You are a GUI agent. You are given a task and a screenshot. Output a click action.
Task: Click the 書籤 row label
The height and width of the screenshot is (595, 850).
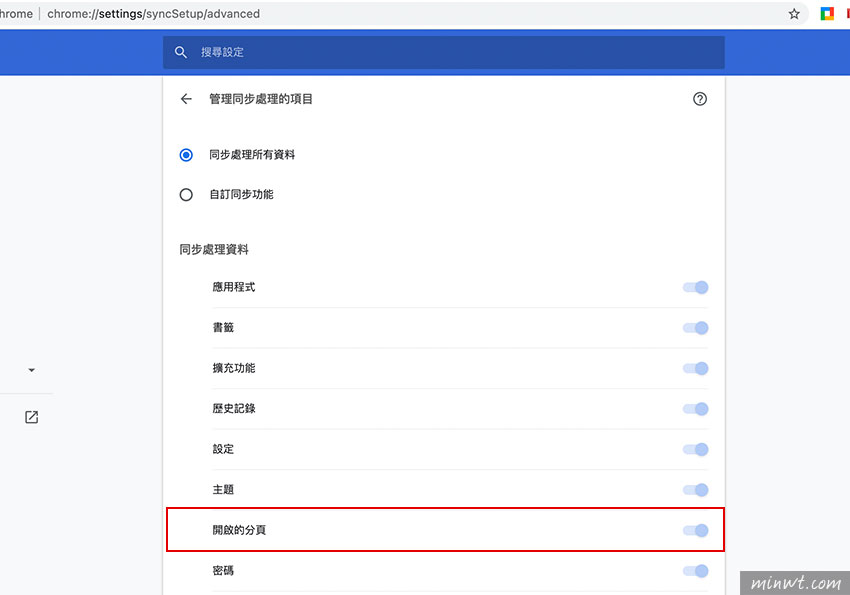223,327
